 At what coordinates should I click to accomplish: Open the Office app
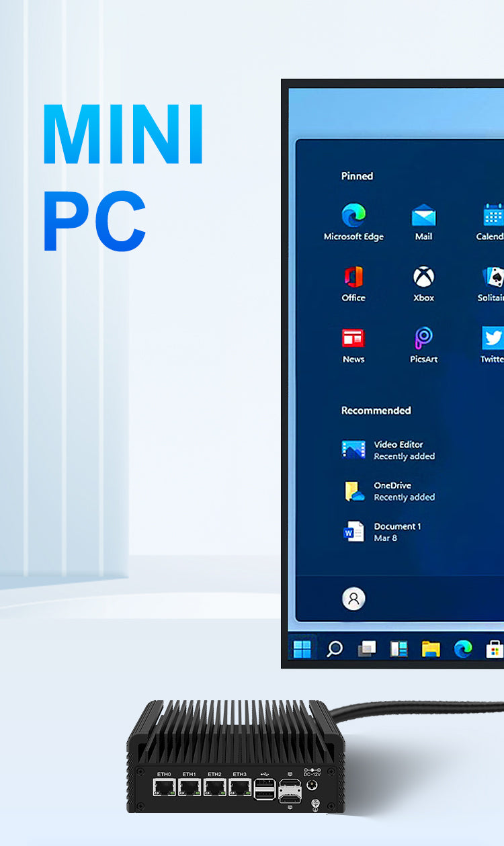[353, 277]
